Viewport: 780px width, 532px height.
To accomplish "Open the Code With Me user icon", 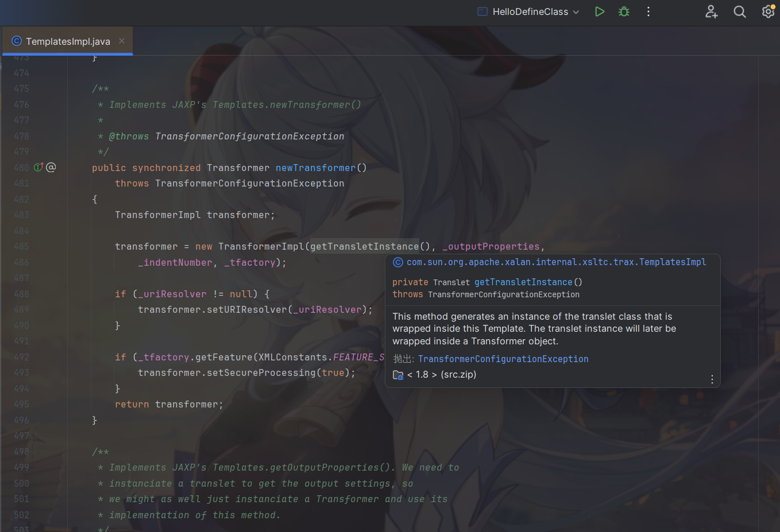I will 712,11.
